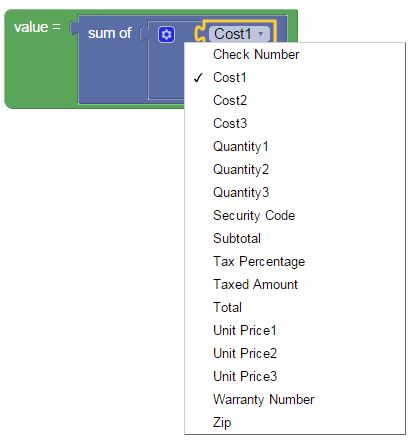Pick Cost3 from the field list
The image size is (419, 446).
295,123
